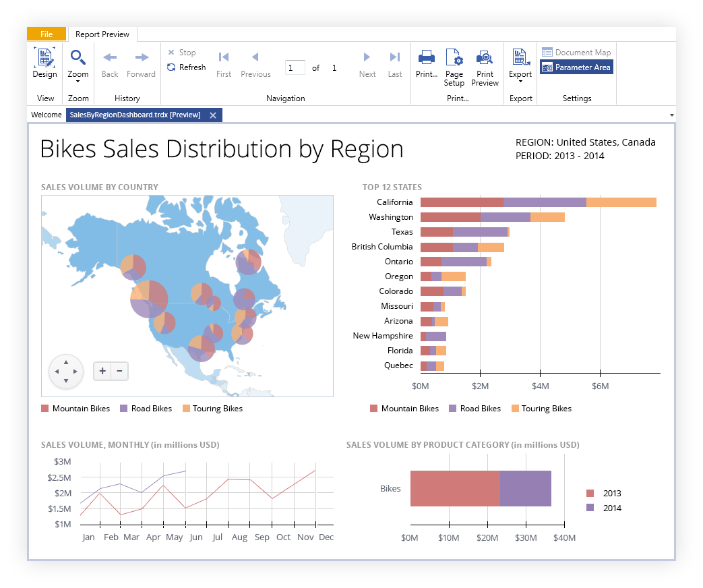Click the Refresh report icon

pyautogui.click(x=171, y=67)
